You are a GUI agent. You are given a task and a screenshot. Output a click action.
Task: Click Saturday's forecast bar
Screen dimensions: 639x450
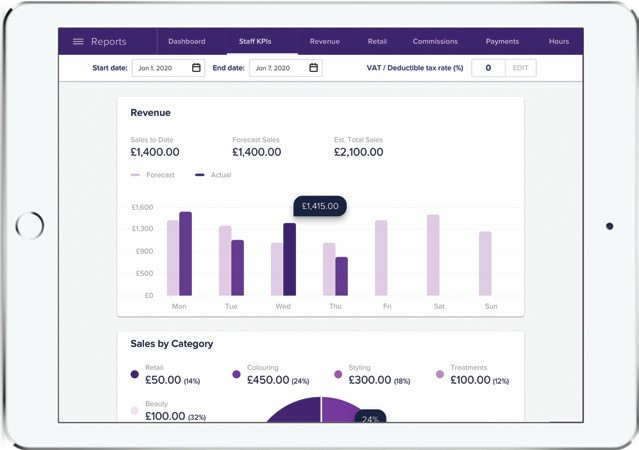click(433, 255)
